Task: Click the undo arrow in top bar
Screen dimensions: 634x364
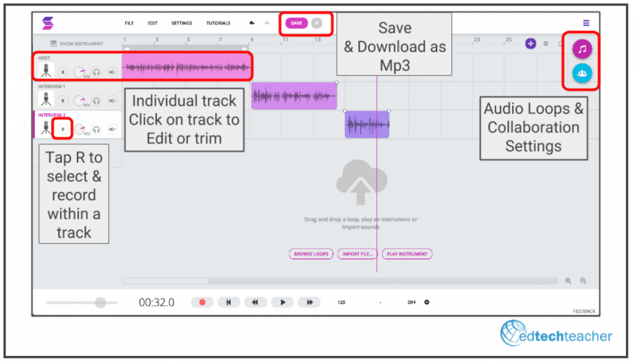Action: pos(252,23)
